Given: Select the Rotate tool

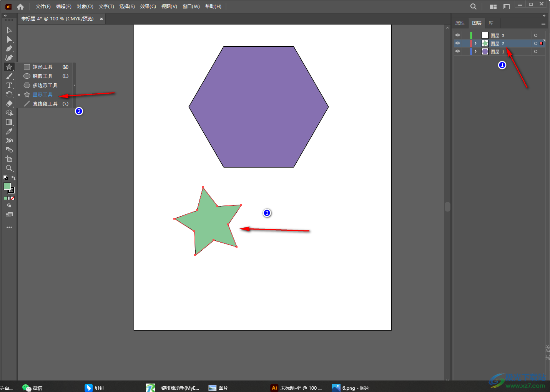Looking at the screenshot, I should click(9, 94).
